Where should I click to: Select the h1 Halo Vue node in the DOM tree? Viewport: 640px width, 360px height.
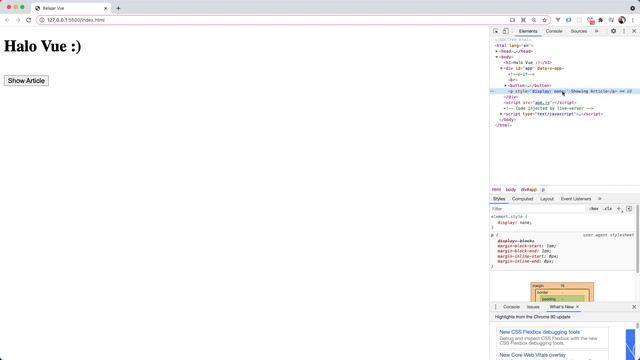tap(528, 63)
